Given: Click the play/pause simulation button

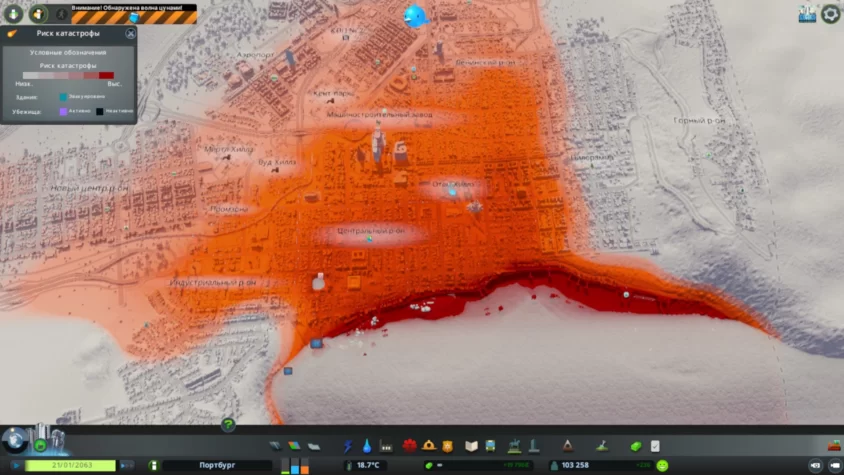Looking at the screenshot, I should click(x=16, y=465).
